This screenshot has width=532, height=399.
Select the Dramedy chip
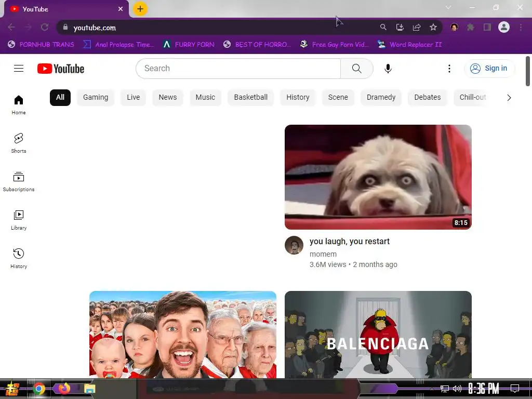(x=381, y=98)
